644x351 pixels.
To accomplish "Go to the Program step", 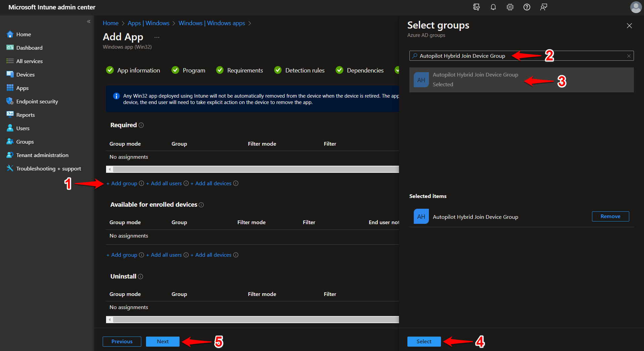I will pyautogui.click(x=194, y=70).
